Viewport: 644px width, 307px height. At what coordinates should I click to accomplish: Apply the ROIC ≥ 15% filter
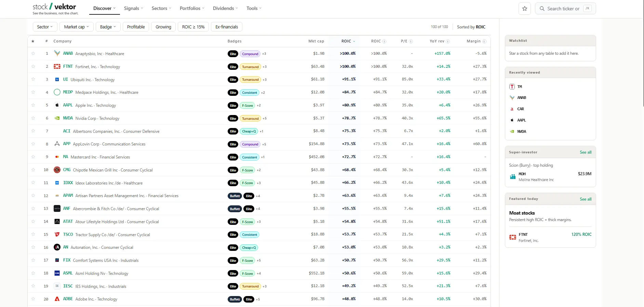pos(193,27)
